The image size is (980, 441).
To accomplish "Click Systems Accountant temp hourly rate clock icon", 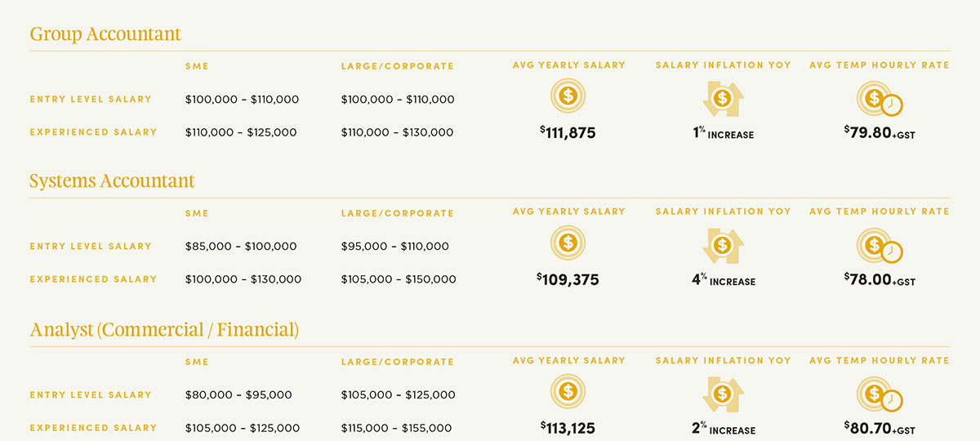I will [880, 247].
